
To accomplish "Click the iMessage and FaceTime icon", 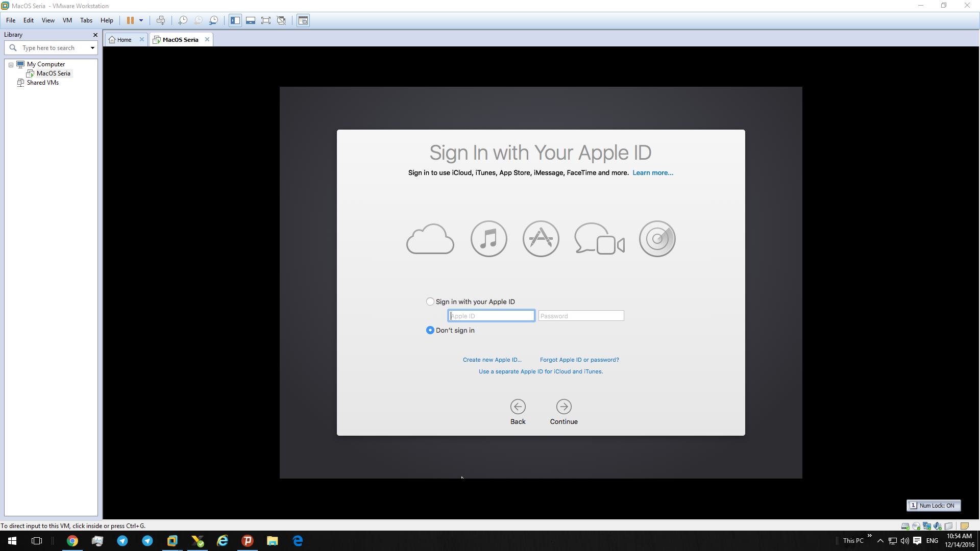I will (599, 239).
